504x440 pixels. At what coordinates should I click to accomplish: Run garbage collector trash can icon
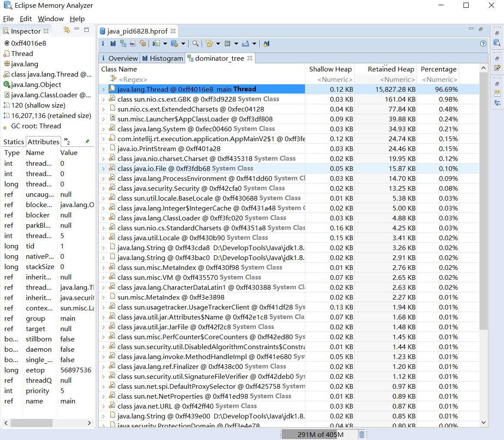361,434
